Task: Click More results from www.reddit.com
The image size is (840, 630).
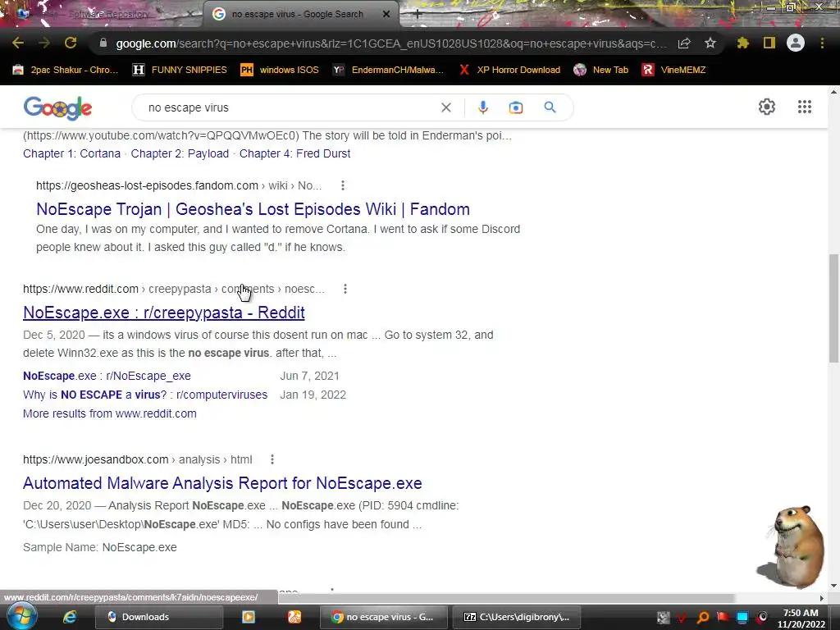Action: coord(110,413)
